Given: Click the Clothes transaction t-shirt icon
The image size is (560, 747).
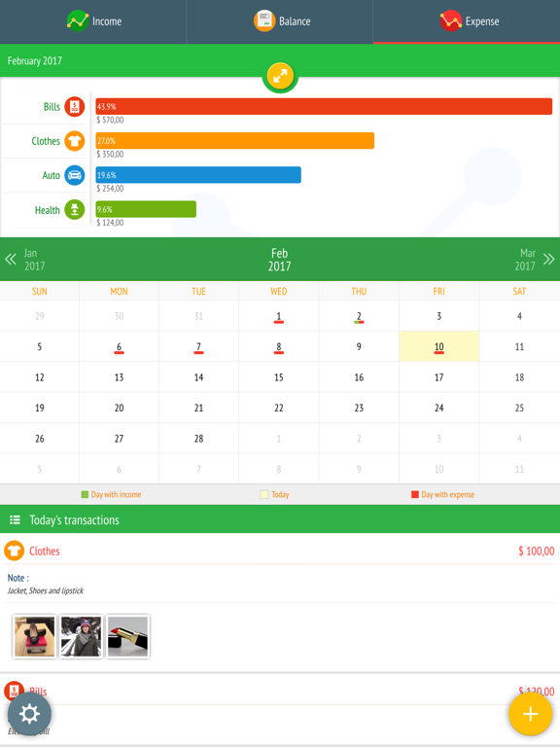Looking at the screenshot, I should click(x=14, y=551).
